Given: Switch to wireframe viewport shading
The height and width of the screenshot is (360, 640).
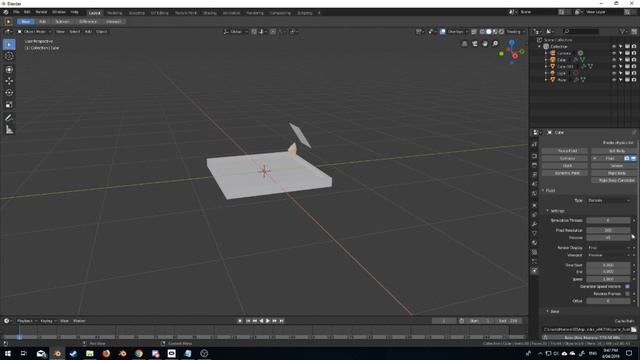Looking at the screenshot, I should click(x=482, y=31).
